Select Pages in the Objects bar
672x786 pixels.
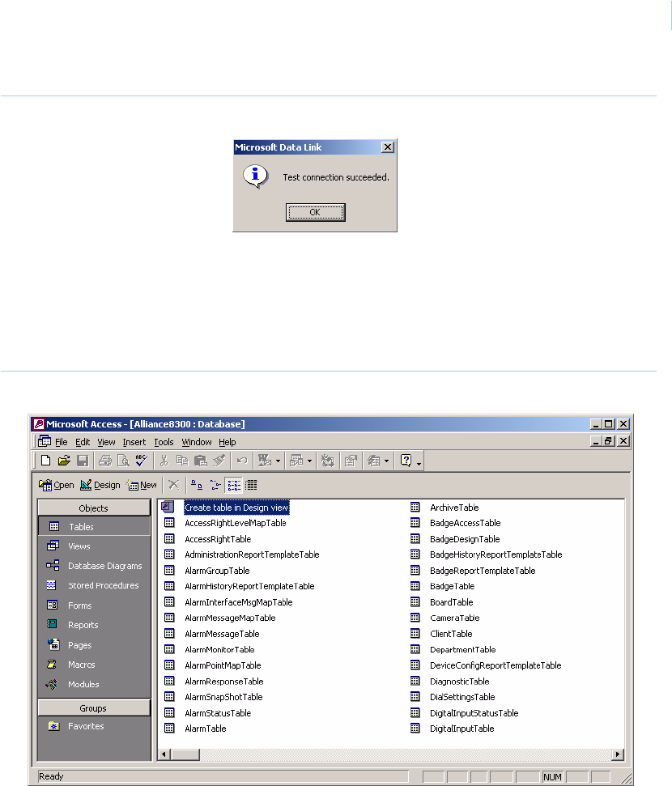[79, 644]
